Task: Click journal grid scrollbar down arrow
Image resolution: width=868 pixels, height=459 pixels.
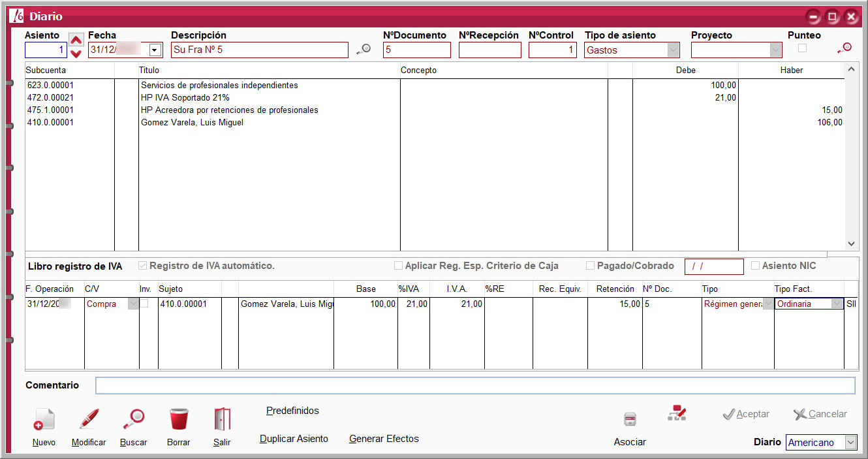Action: [850, 244]
